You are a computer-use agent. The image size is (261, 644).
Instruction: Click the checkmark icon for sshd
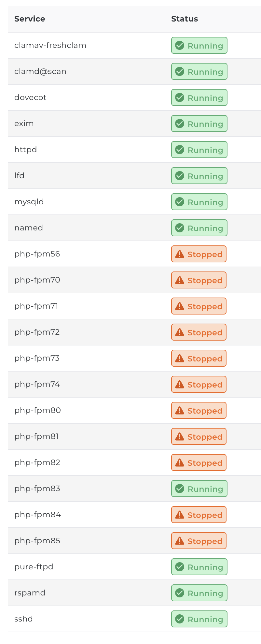180,619
